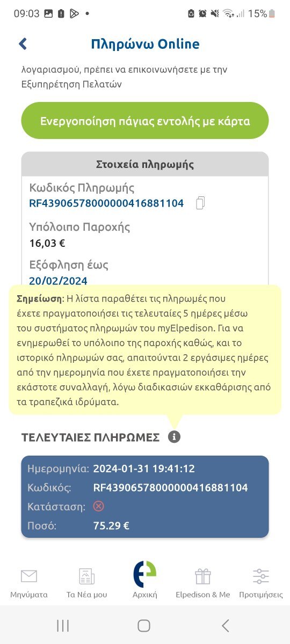Activate standing order with card button
Screen dimensions: 290x644
pos(144,121)
